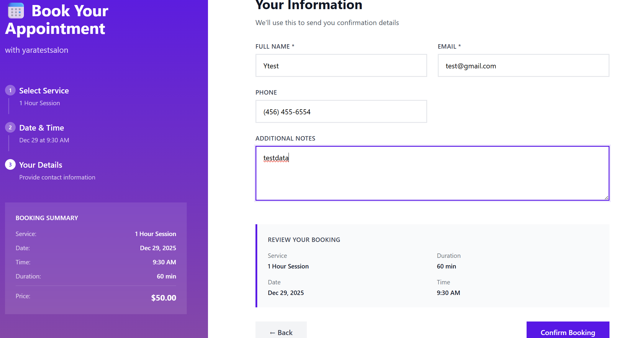
Task: Click the step 3 circle icon
Action: coord(10,165)
